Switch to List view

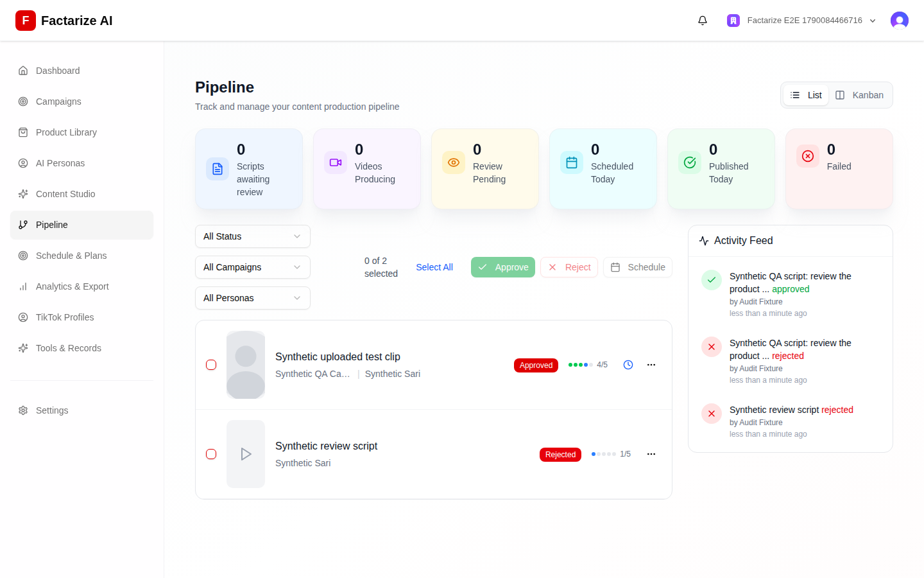(807, 95)
